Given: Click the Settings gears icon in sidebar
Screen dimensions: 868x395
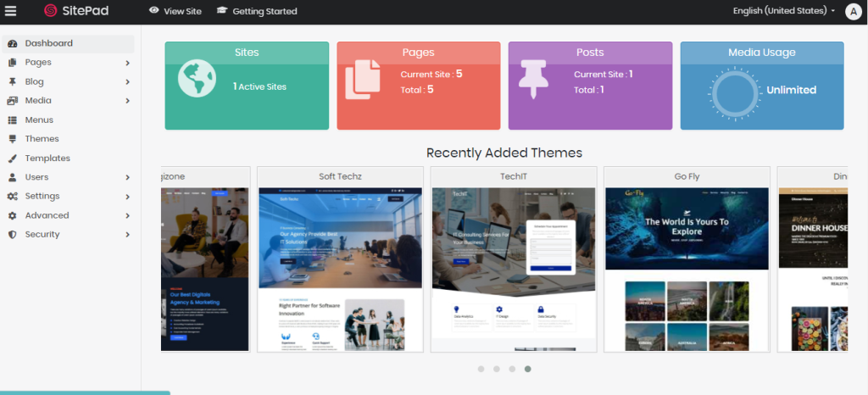Looking at the screenshot, I should pos(12,197).
